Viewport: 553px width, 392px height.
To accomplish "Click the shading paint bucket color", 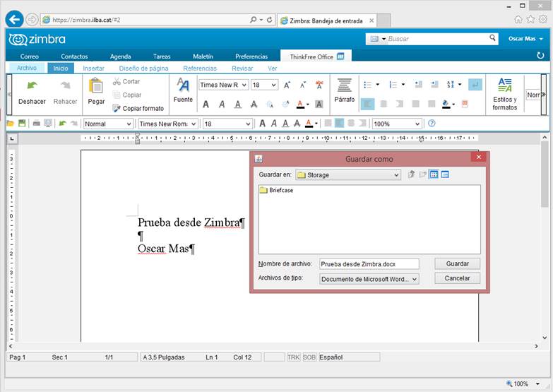I will coord(446,104).
